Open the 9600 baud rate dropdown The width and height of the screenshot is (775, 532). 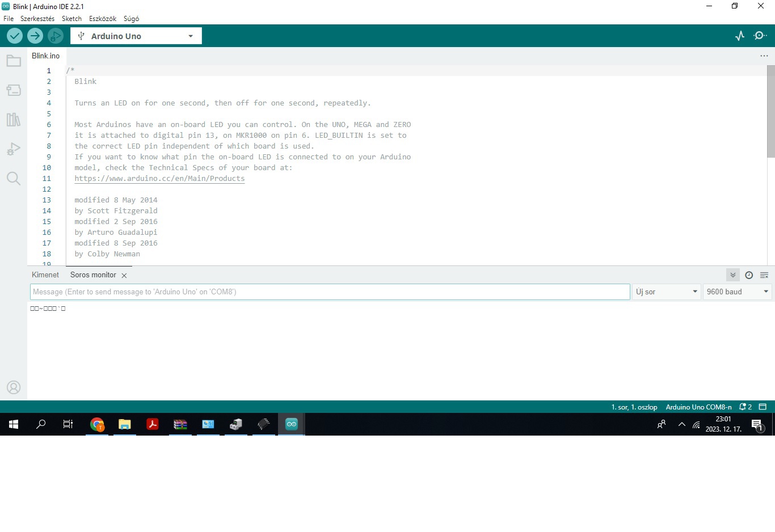[738, 292]
